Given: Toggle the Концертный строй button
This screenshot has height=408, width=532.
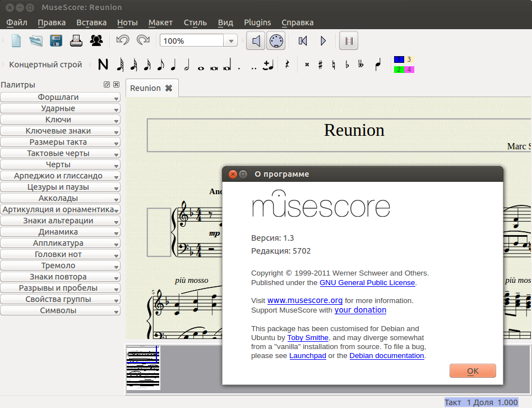Looking at the screenshot, I should (x=45, y=65).
